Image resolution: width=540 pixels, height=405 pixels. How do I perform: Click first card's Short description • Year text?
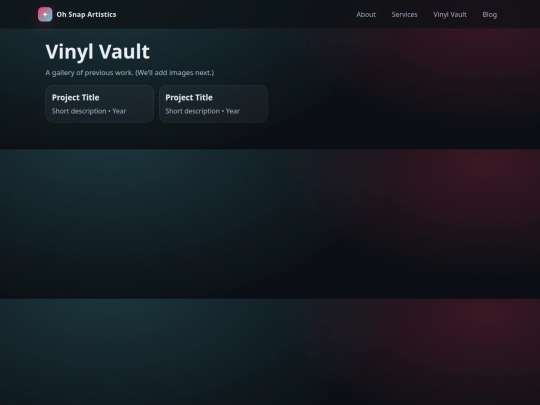[89, 111]
